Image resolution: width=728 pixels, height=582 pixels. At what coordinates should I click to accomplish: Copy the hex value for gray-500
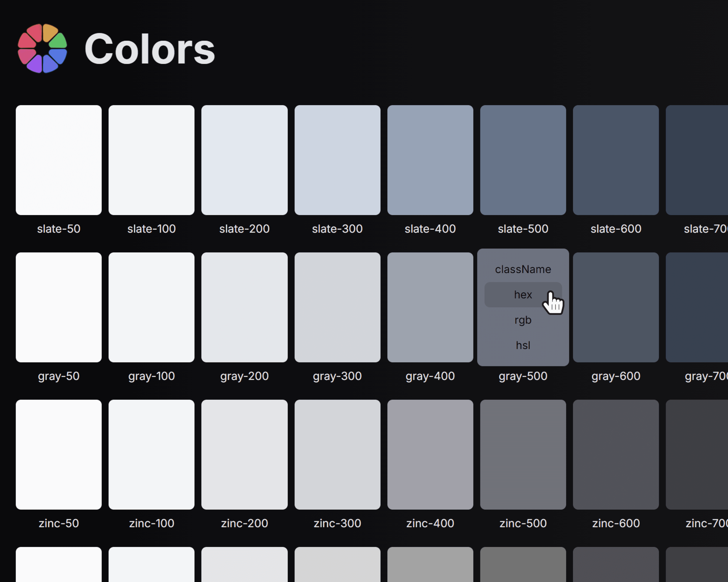coord(523,294)
